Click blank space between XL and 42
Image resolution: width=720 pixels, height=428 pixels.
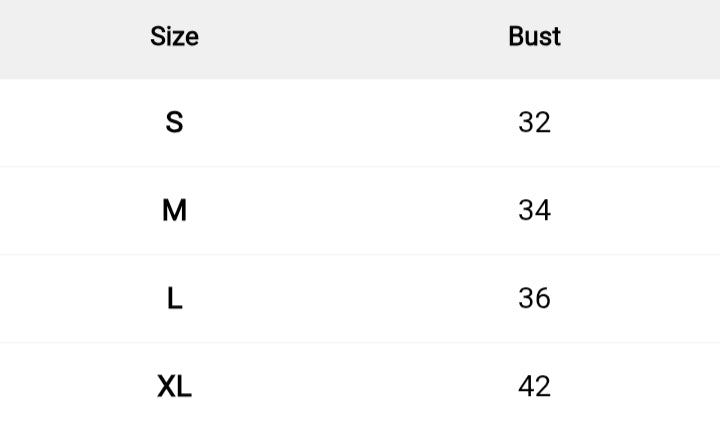[x=355, y=386]
